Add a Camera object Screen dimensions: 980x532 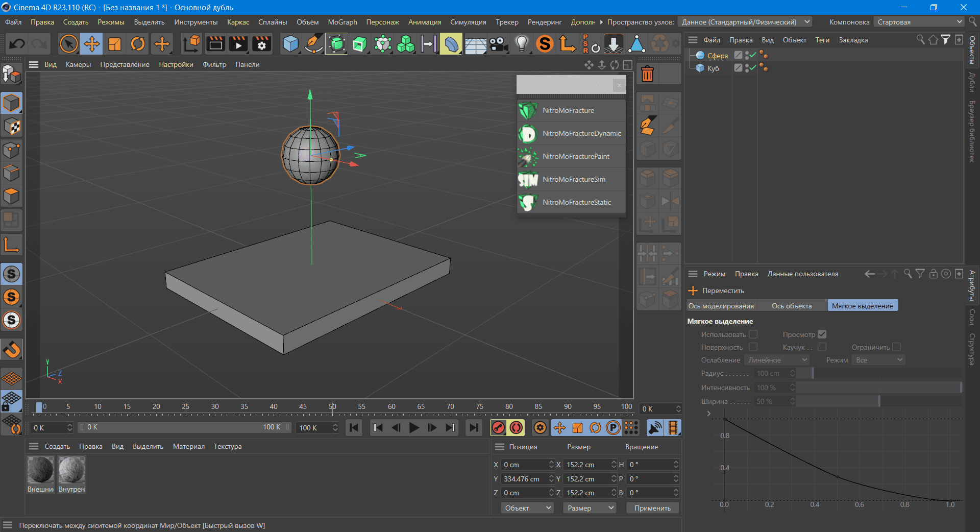coord(499,44)
